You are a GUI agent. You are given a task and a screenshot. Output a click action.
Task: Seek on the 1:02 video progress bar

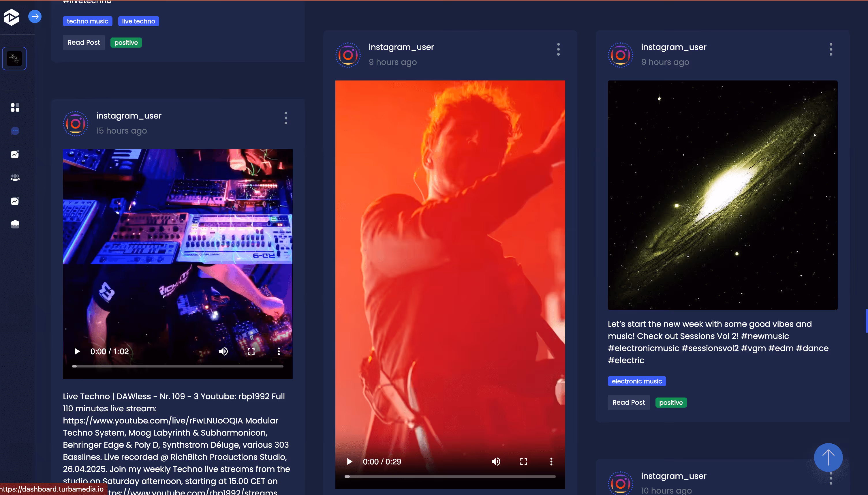pos(178,366)
